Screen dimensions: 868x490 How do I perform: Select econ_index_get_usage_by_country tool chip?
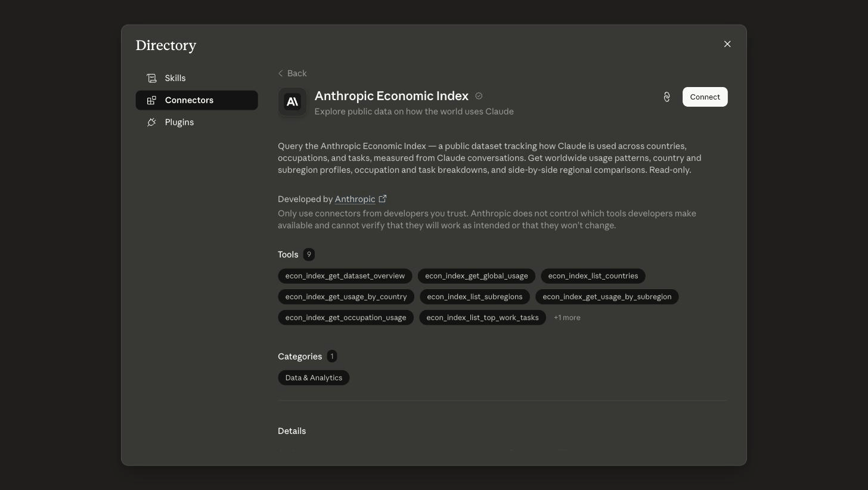point(346,297)
